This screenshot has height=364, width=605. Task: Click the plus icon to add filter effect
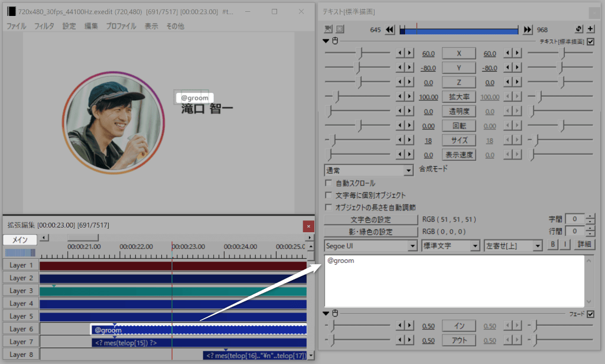click(590, 29)
